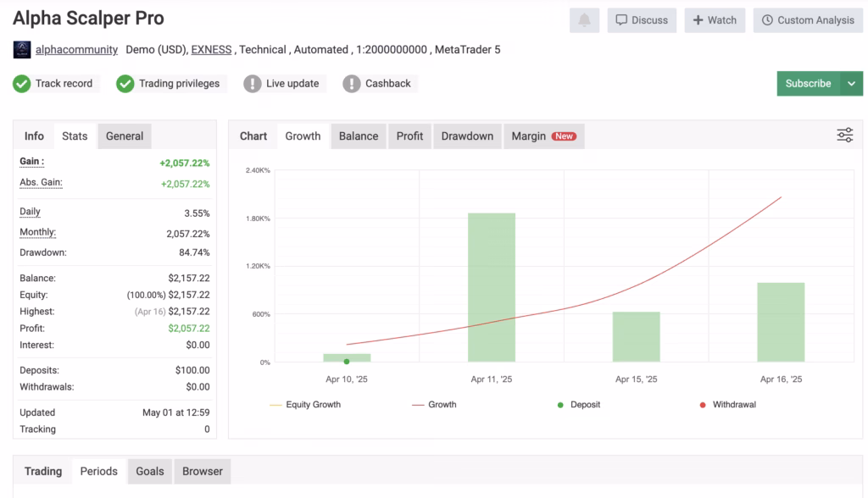Click the Track record green checkmark icon
868x498 pixels.
tap(22, 84)
